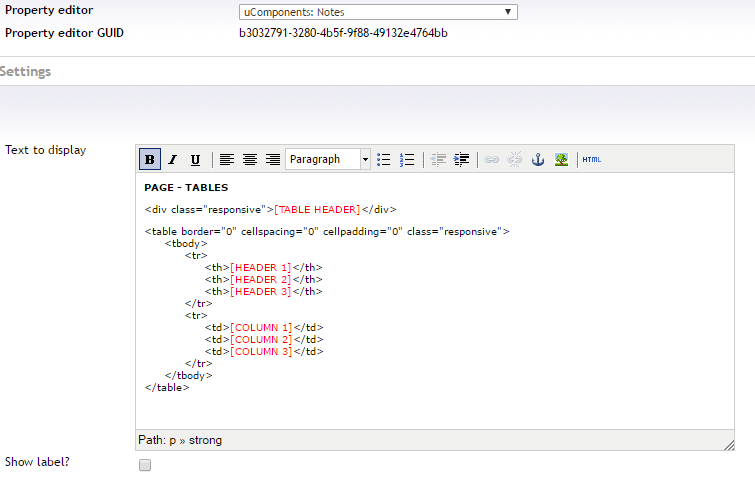
Task: Insert a bulleted list
Action: 384,160
